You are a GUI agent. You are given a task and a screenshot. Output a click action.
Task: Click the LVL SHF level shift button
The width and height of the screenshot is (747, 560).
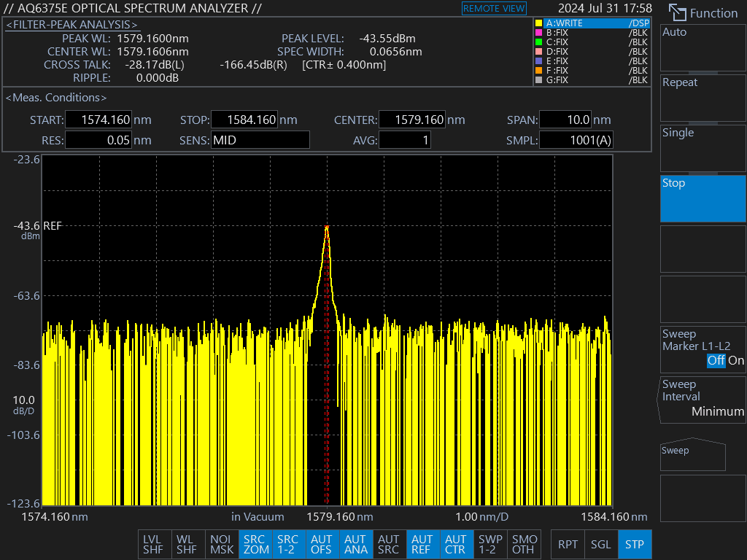(x=153, y=544)
